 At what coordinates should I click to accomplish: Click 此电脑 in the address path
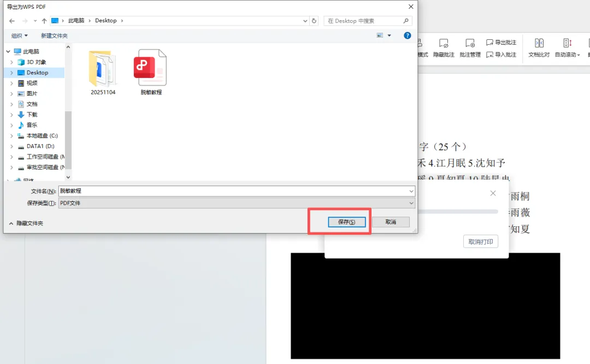[76, 21]
